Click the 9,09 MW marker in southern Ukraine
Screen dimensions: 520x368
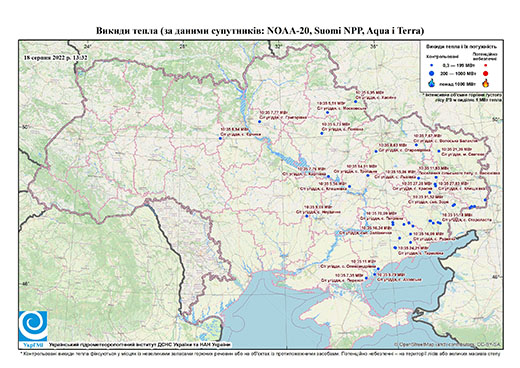pos(307,216)
